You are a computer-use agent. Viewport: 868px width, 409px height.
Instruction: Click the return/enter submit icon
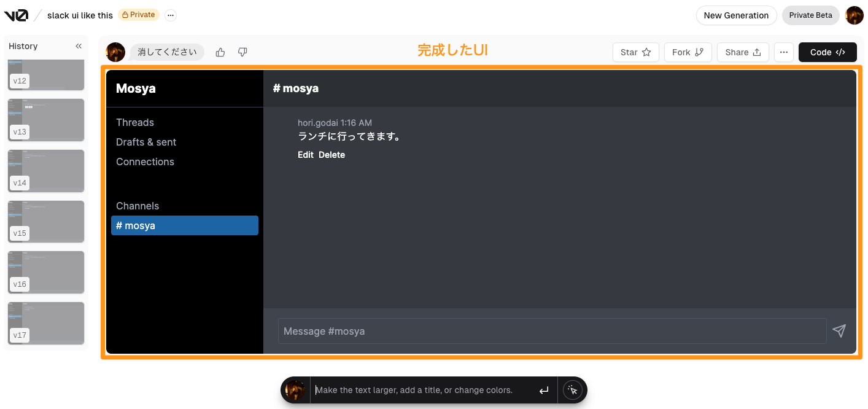543,389
